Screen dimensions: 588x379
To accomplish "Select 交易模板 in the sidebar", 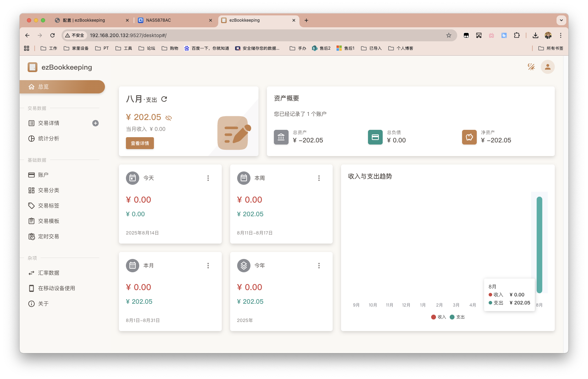I will (48, 221).
